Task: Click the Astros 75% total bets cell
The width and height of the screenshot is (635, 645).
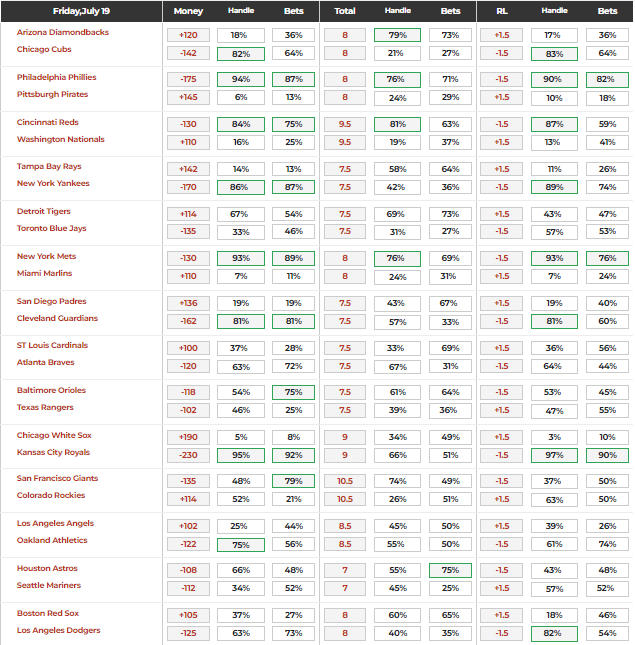Action: (x=450, y=571)
